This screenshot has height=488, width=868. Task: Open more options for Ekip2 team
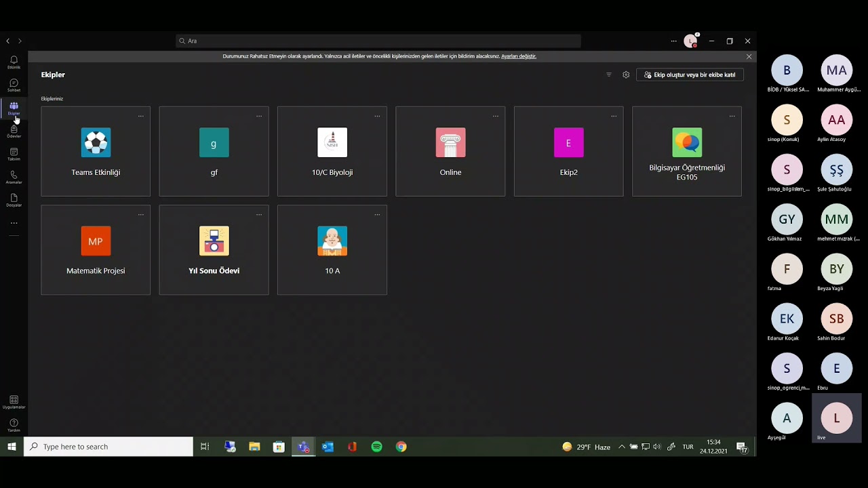(614, 116)
